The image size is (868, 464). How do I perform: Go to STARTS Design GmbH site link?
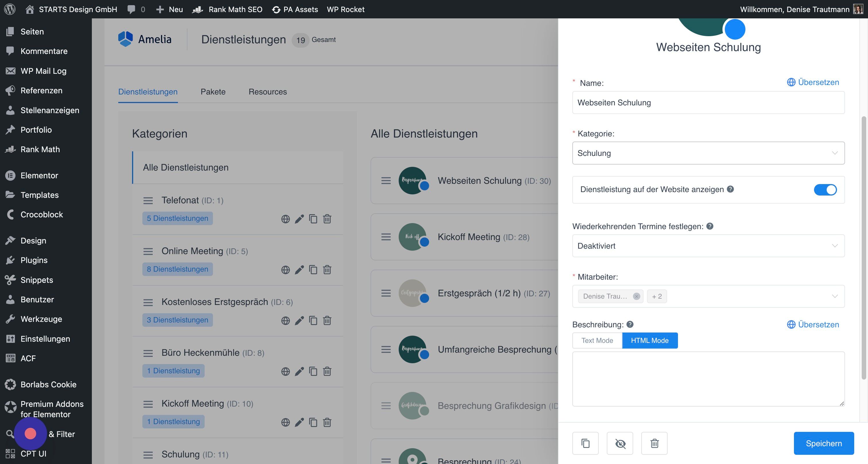pos(71,9)
